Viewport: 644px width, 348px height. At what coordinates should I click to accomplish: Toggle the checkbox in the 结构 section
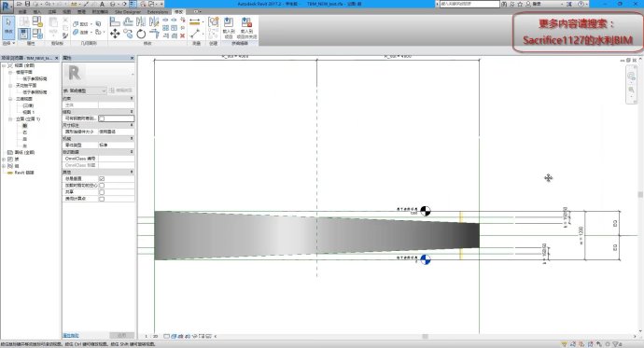(x=102, y=118)
